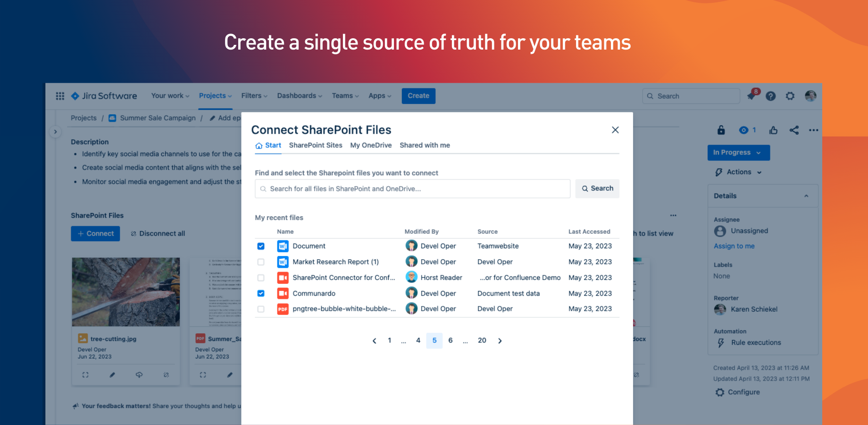The width and height of the screenshot is (868, 425).
Task: Click edit pencil under Summer_Sa file card
Action: click(x=230, y=375)
